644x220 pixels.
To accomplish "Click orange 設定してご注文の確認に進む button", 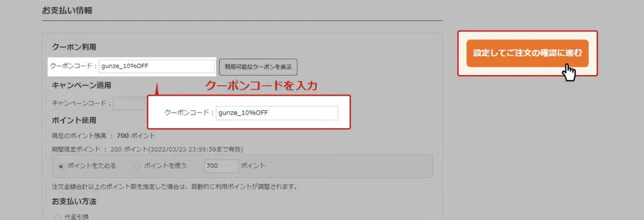I will pos(527,53).
